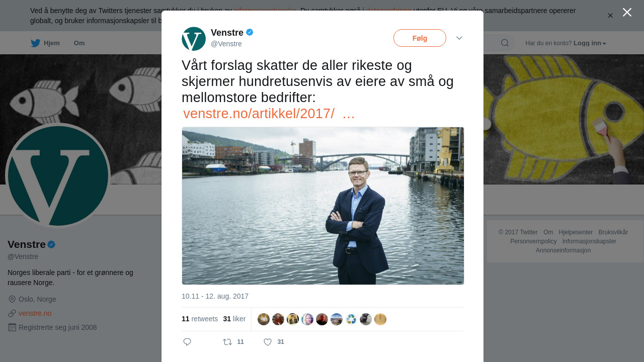Open Venstre avatar in tweet header
The image size is (644, 362).
click(x=194, y=39)
